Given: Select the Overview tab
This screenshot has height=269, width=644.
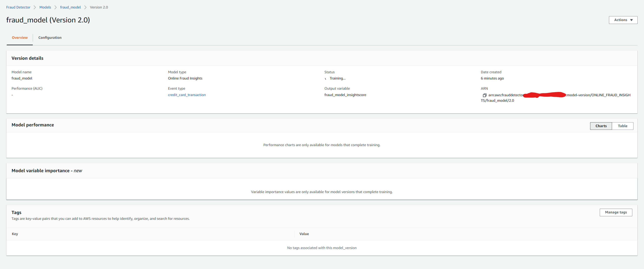Looking at the screenshot, I should (20, 37).
